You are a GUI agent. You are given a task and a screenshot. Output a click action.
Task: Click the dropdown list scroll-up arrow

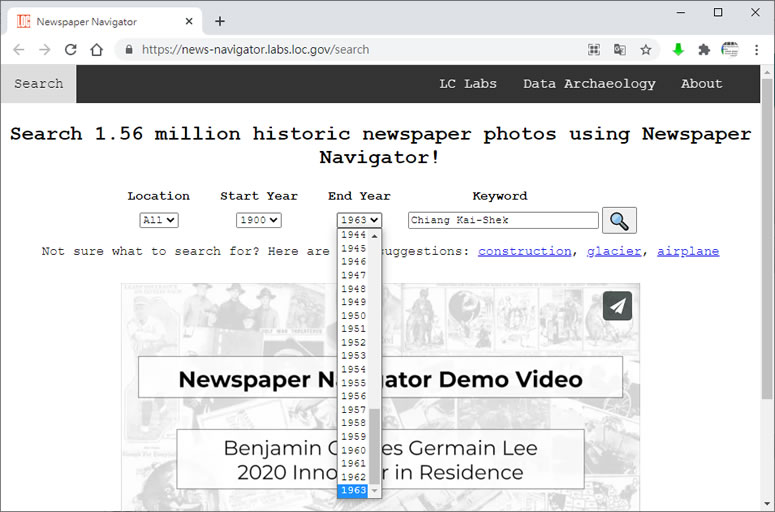tap(375, 236)
